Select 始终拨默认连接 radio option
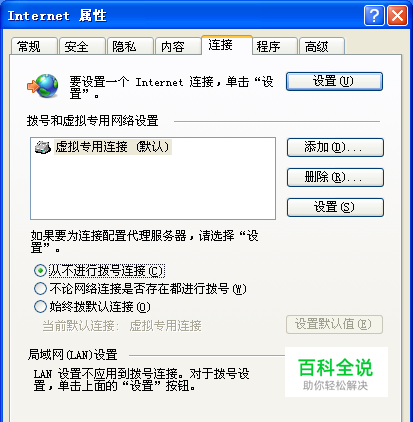Viewport: 413px width, 422px height. pos(40,307)
